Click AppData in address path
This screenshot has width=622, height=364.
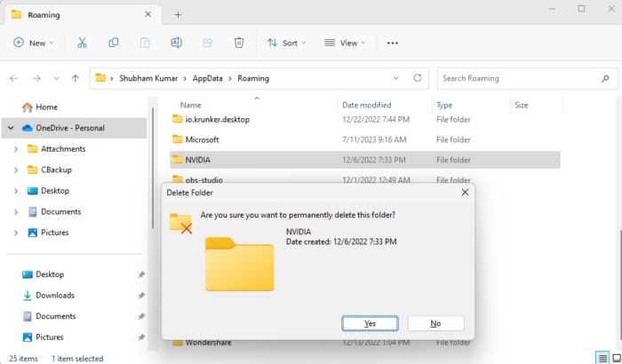coord(207,78)
